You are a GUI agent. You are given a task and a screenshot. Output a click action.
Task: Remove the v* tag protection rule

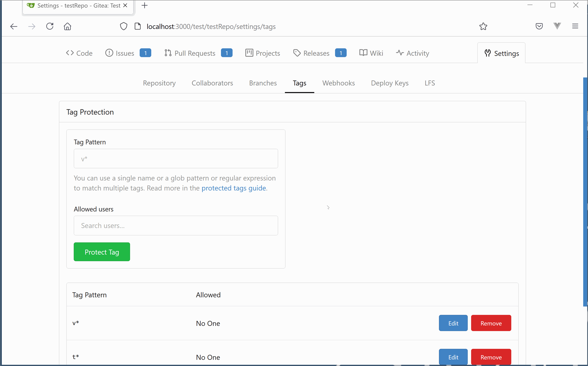point(491,323)
